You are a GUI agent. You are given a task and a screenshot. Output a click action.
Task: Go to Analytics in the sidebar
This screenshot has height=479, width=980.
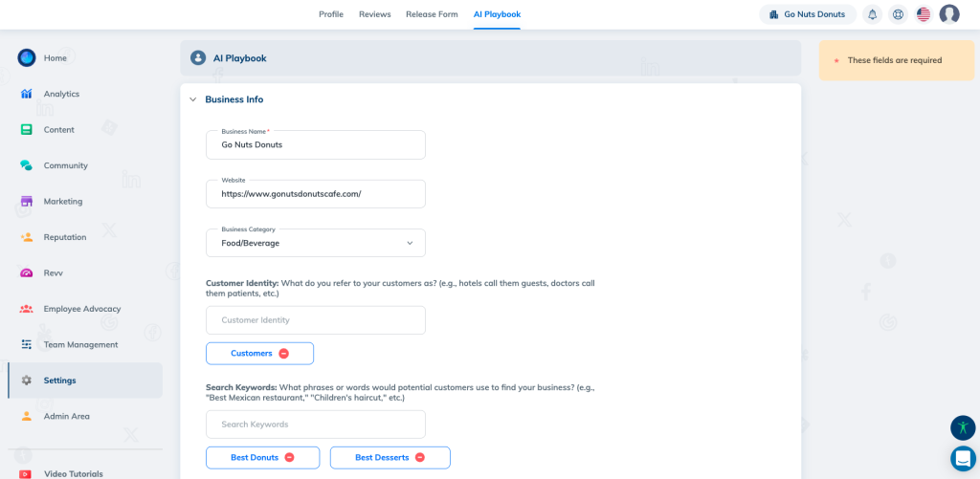pyautogui.click(x=61, y=94)
